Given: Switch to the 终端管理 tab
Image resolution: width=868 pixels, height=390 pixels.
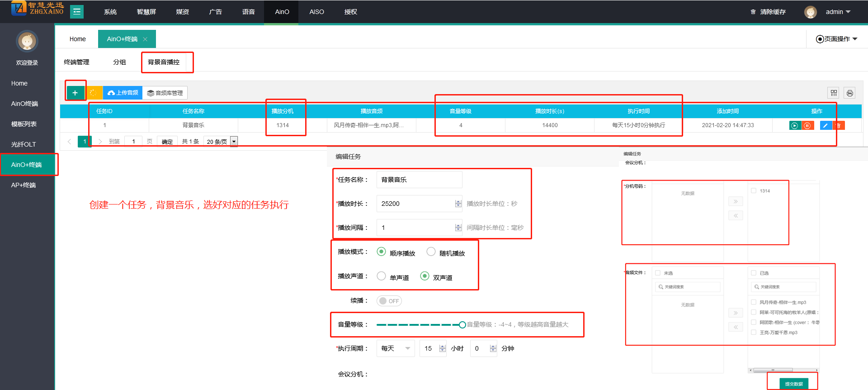Looking at the screenshot, I should click(x=76, y=62).
